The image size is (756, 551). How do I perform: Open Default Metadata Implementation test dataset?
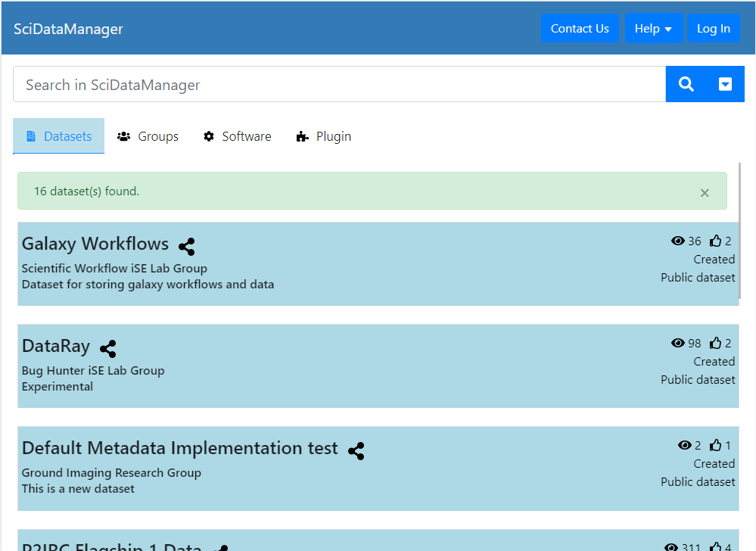[x=180, y=448]
